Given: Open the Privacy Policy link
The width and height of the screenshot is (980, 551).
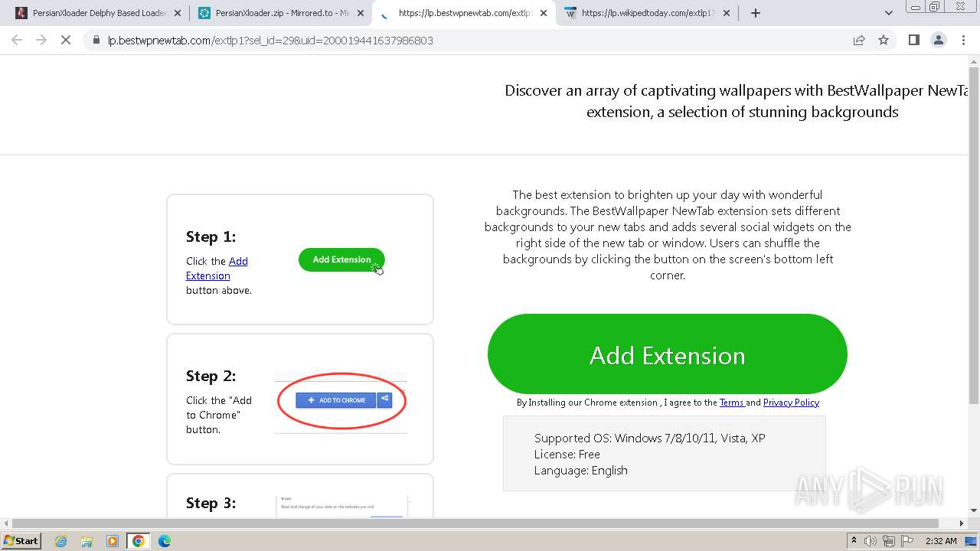Looking at the screenshot, I should pos(791,403).
